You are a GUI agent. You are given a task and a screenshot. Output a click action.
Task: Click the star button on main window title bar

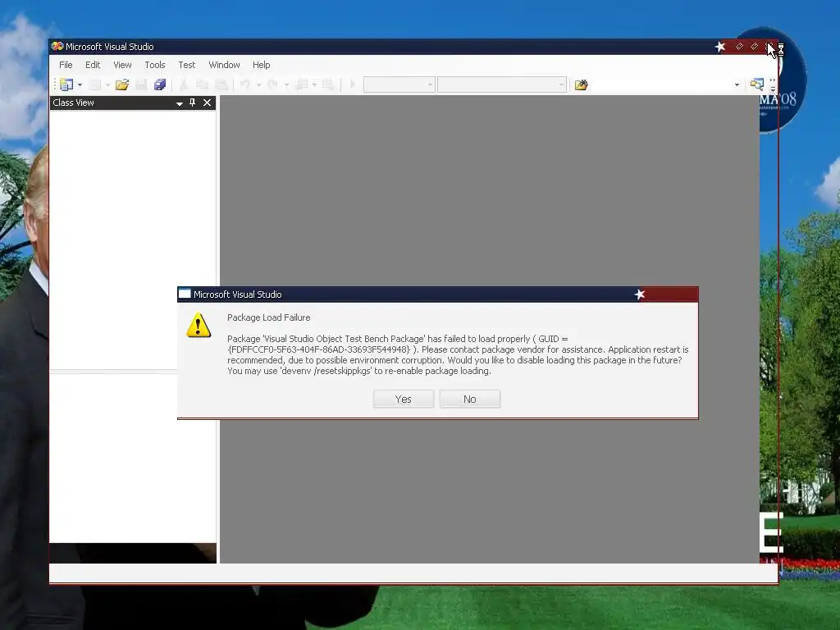[x=720, y=47]
